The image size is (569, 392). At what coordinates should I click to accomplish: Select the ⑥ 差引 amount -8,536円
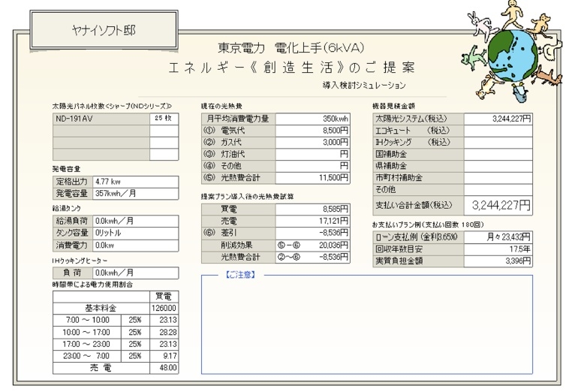[312, 233]
